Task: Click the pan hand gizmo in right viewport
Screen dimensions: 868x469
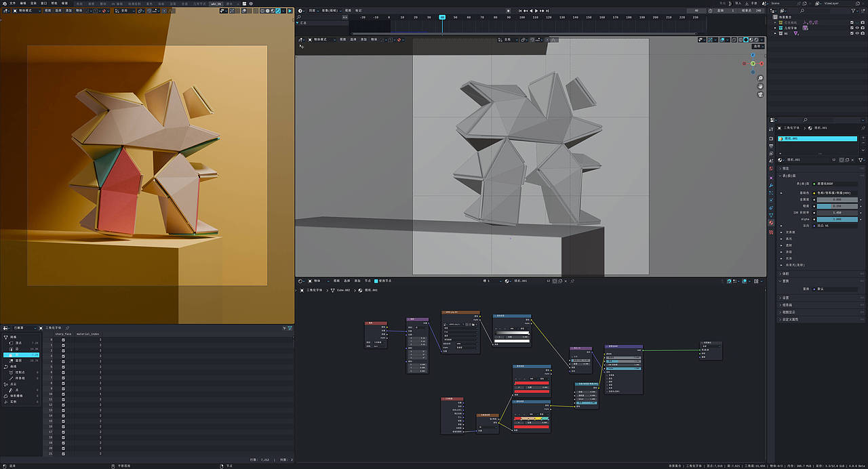Action: point(760,86)
